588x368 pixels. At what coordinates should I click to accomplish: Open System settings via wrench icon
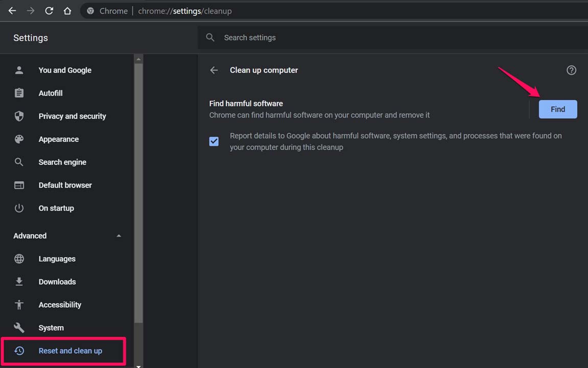tap(19, 328)
